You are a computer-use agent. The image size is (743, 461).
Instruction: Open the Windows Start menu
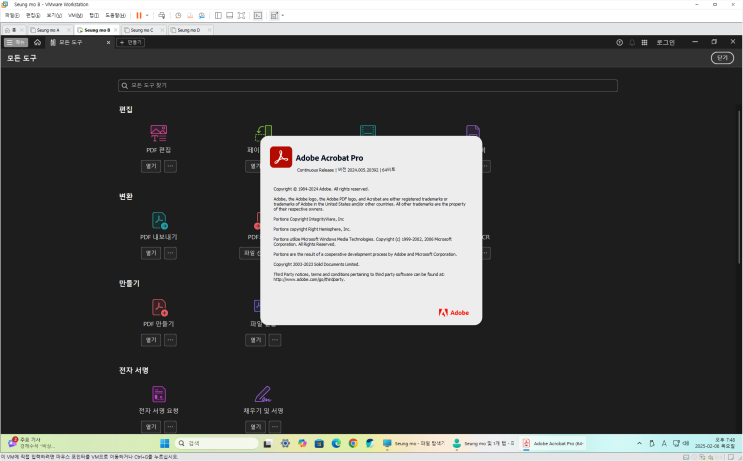(x=164, y=443)
